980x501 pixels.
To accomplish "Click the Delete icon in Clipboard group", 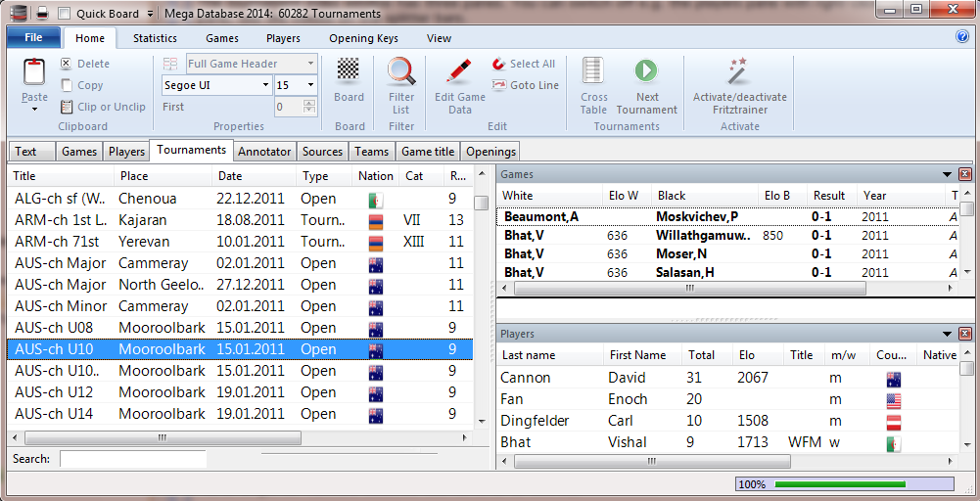I will click(67, 63).
